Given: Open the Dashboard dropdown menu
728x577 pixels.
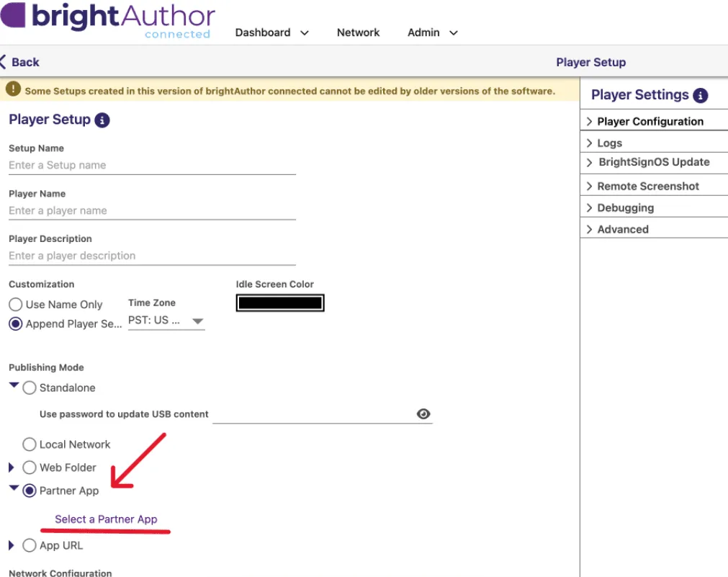Looking at the screenshot, I should click(x=272, y=32).
